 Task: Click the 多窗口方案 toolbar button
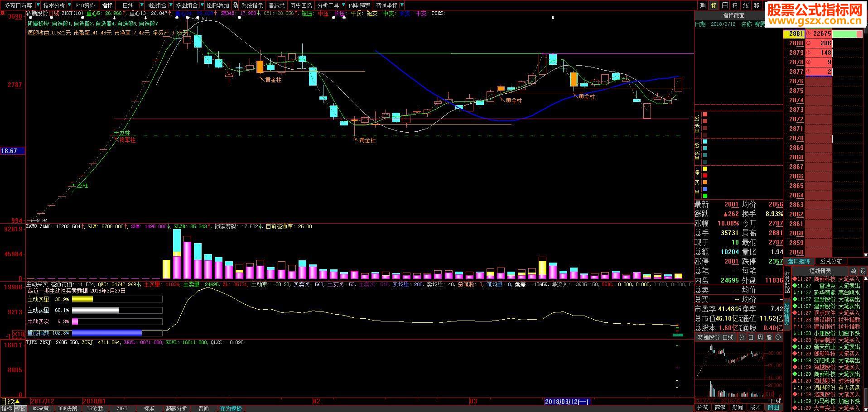coord(18,5)
